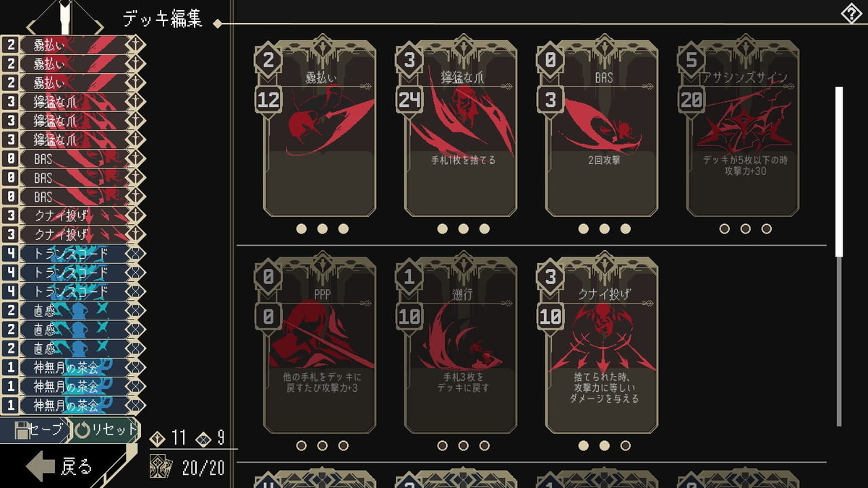Click the attack card count diamond icon showing 11
The width and height of the screenshot is (868, 488).
pyautogui.click(x=157, y=438)
